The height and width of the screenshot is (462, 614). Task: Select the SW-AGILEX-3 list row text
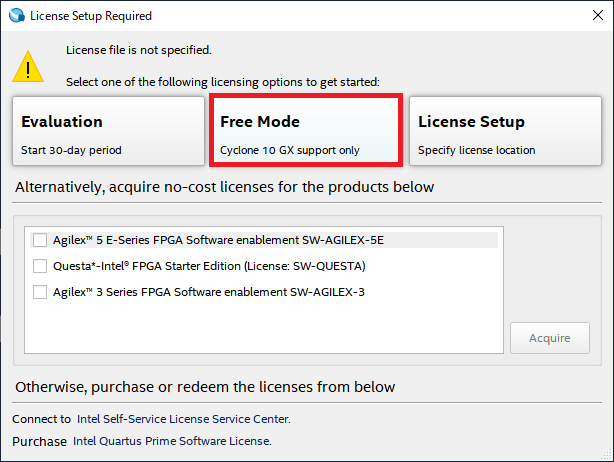(x=209, y=292)
